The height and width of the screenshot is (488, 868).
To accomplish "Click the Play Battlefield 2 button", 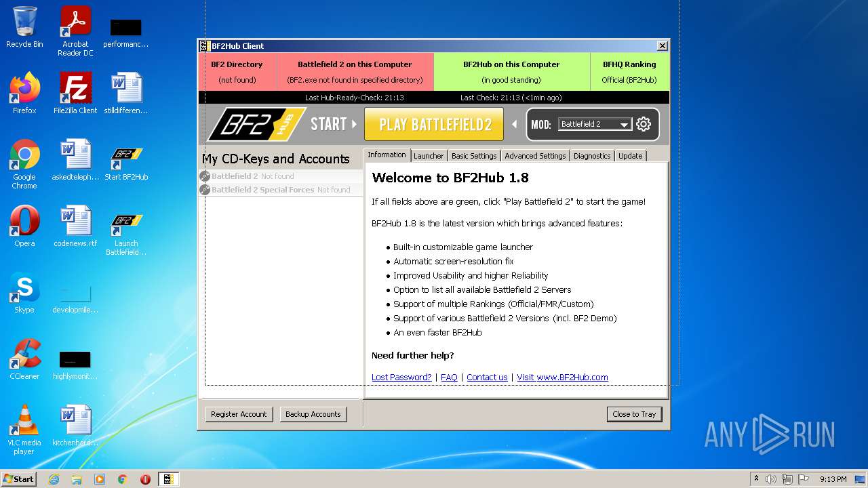I will pos(434,124).
